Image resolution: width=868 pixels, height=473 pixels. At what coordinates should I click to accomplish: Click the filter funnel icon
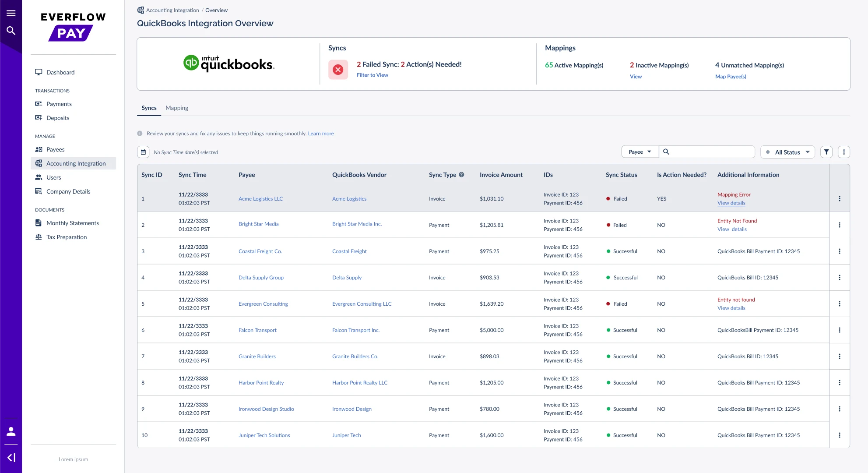826,152
